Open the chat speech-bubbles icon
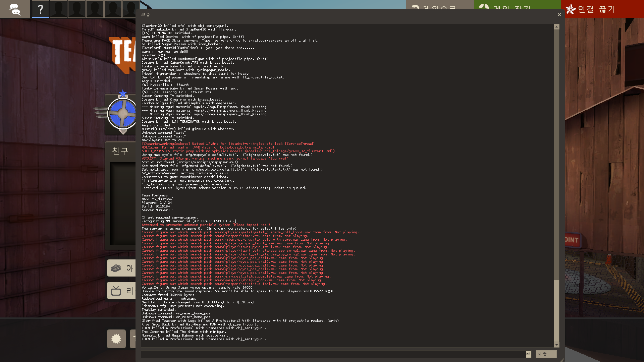This screenshot has height=362, width=644. tap(15, 9)
